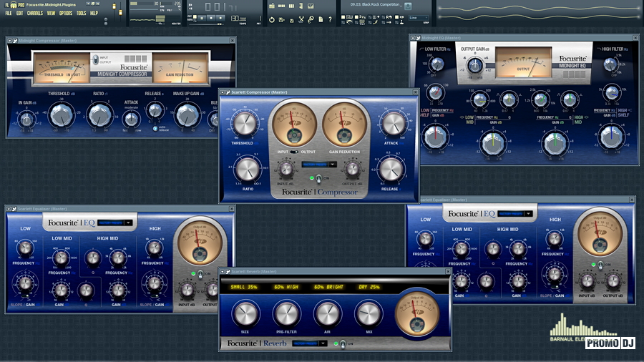Open the step sequencer toolbar icon
The image size is (644, 362).
pyautogui.click(x=281, y=6)
